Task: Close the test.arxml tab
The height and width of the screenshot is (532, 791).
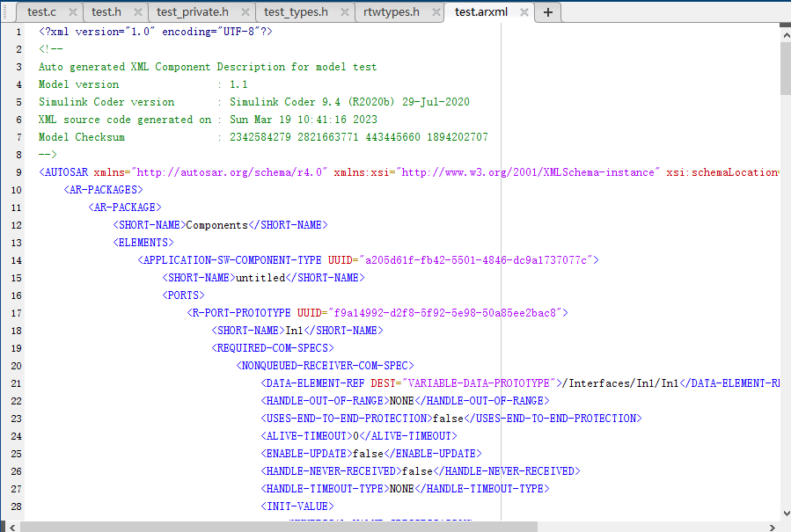Action: click(523, 12)
